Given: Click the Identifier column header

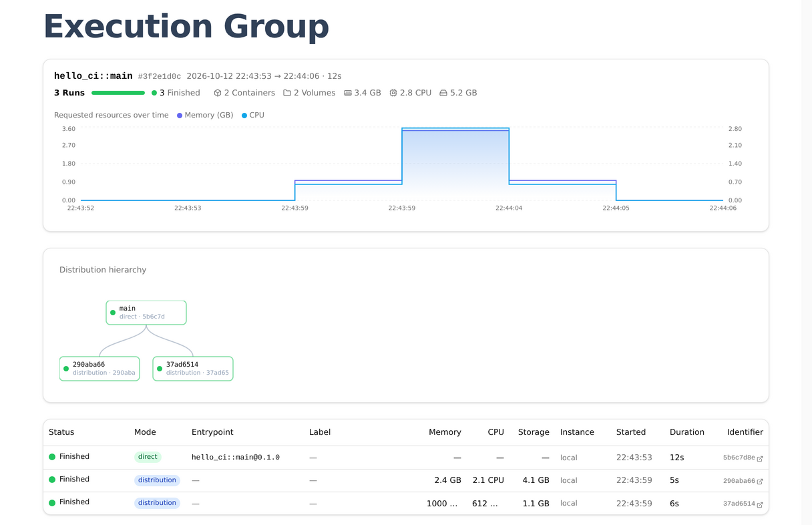Looking at the screenshot, I should click(x=745, y=432).
